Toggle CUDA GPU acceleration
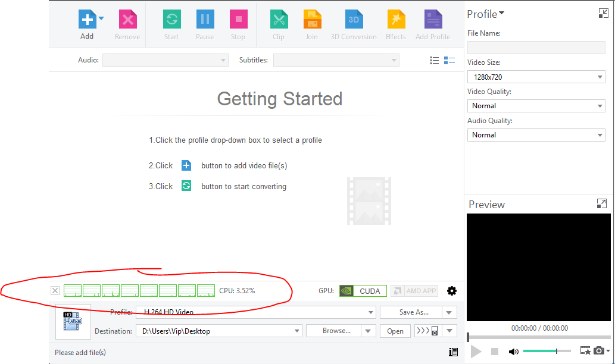615x364 pixels. [363, 291]
